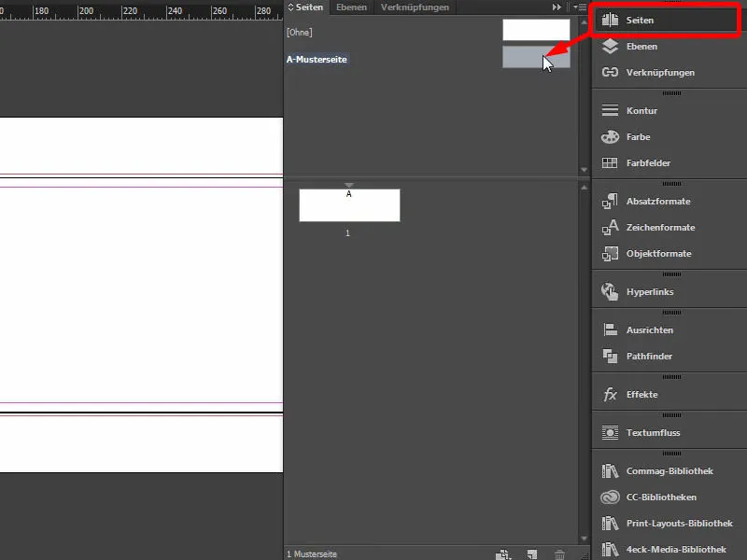Image resolution: width=747 pixels, height=560 pixels.
Task: Switch to the Verknüpfungen tab in the panel group
Action: click(x=415, y=7)
